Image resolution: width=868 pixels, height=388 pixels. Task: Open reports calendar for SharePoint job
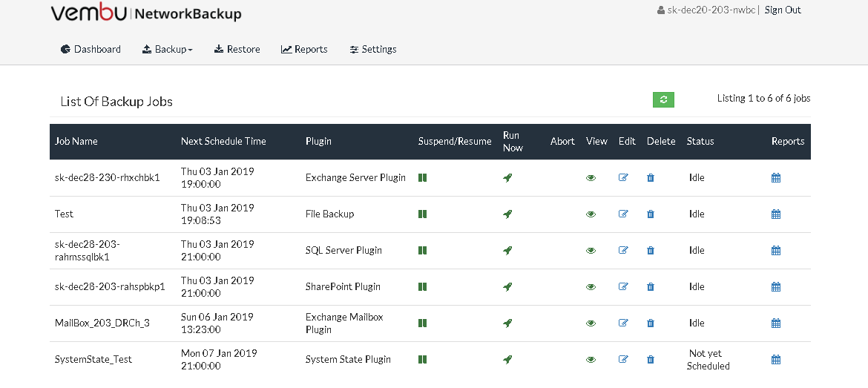coord(776,286)
